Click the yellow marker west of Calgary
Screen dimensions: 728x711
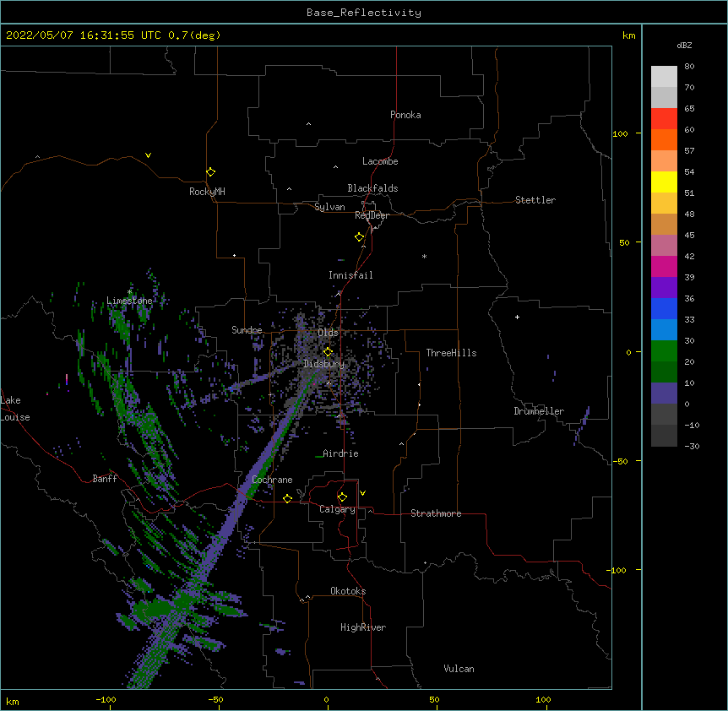pos(287,498)
